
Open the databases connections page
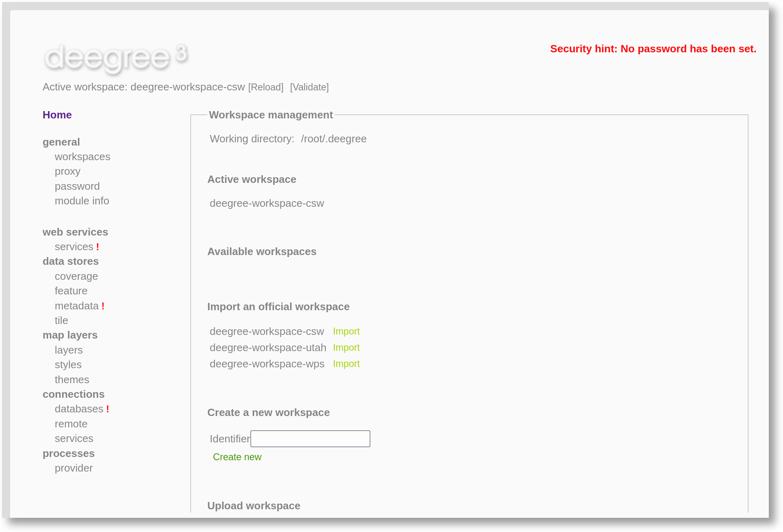pos(79,409)
